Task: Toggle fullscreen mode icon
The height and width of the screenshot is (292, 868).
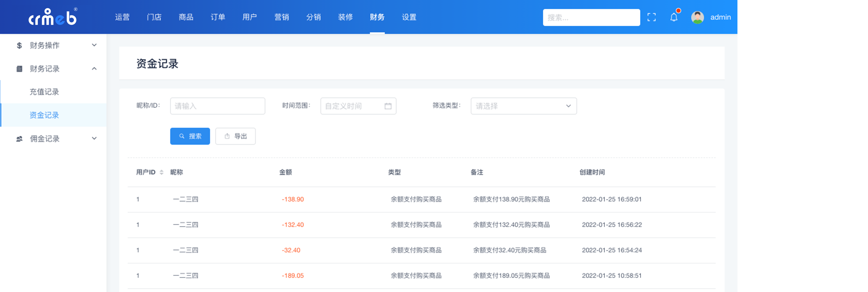Action: pyautogui.click(x=652, y=17)
